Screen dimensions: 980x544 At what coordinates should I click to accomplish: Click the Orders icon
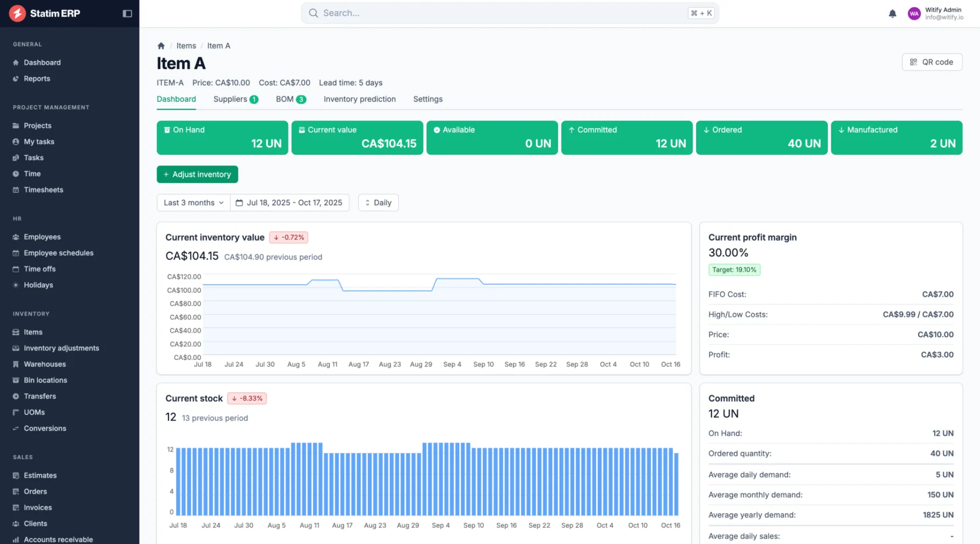[16, 491]
